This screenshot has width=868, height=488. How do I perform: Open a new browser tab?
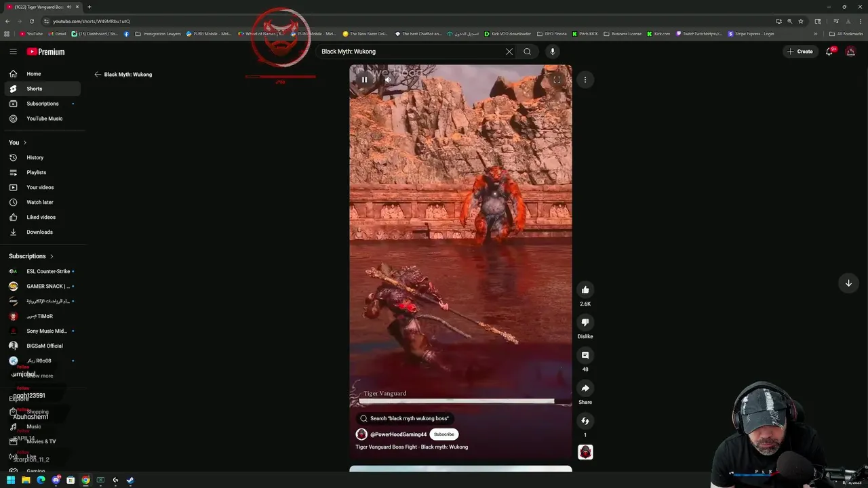point(89,7)
